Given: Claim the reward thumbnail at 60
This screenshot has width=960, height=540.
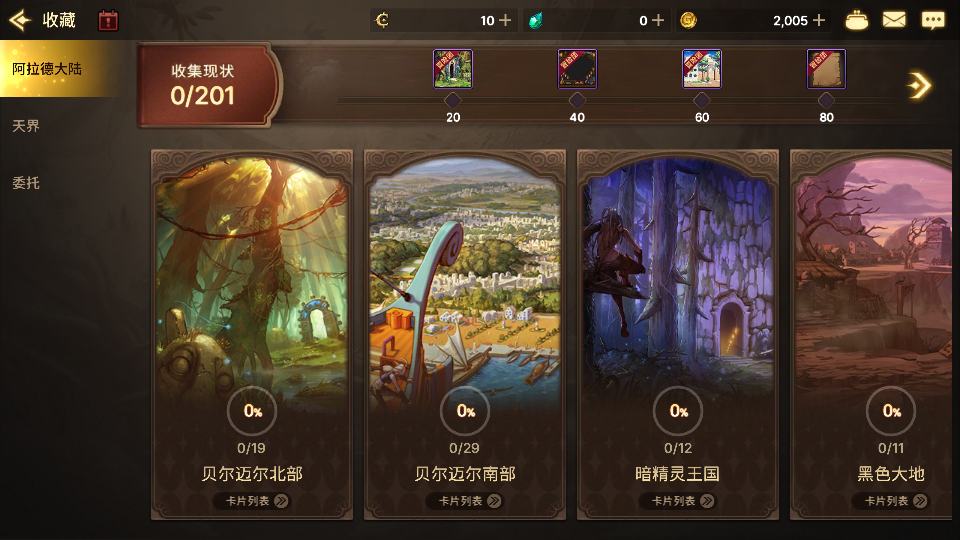Looking at the screenshot, I should click(x=702, y=69).
